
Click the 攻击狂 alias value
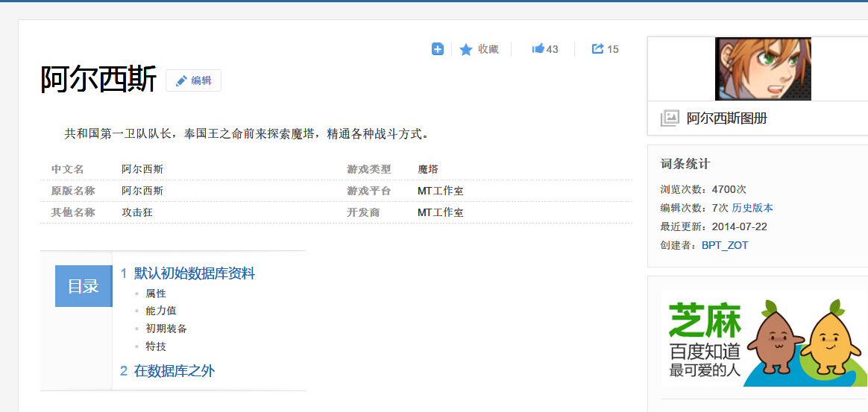136,212
